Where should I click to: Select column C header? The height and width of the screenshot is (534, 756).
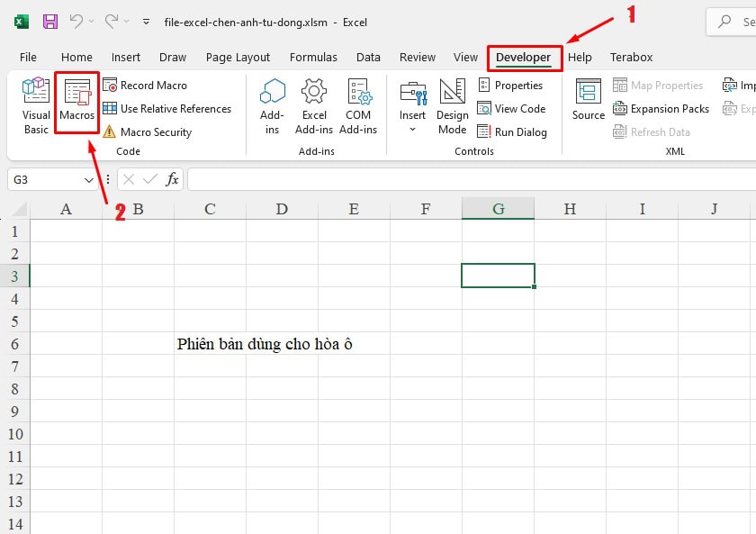210,209
